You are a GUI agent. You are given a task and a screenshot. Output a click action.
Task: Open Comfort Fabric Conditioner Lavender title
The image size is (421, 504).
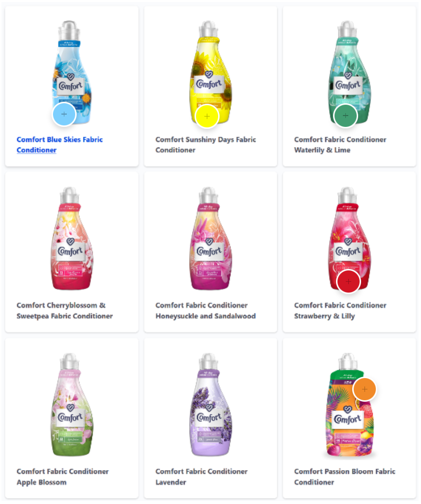(x=201, y=476)
